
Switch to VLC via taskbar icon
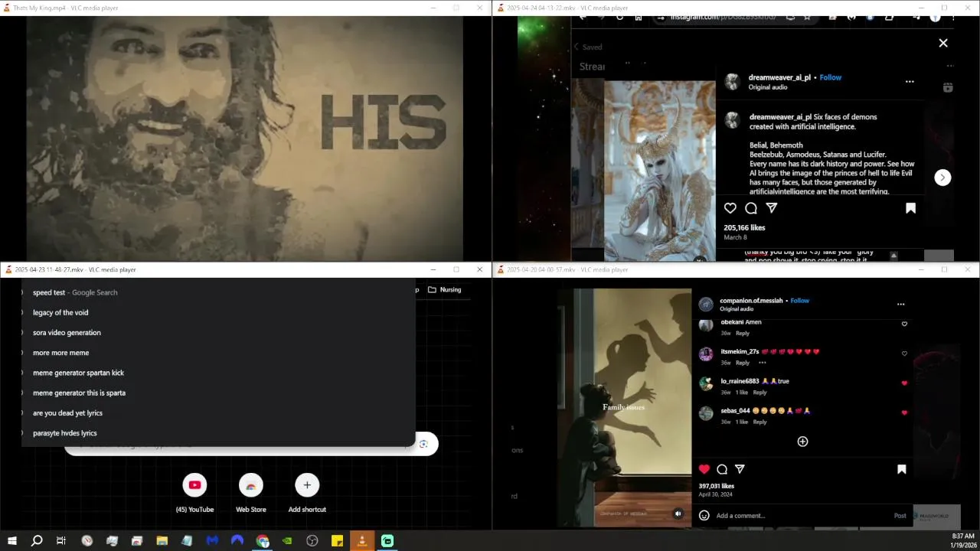pyautogui.click(x=362, y=540)
